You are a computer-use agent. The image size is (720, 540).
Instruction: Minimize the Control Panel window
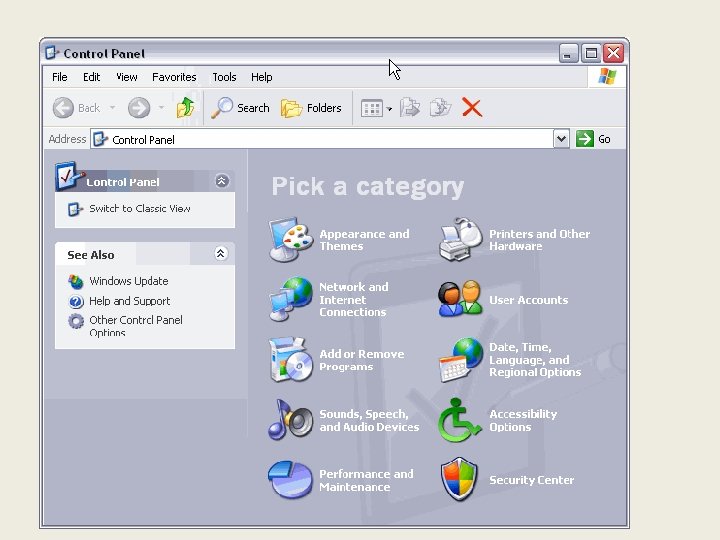[x=568, y=53]
